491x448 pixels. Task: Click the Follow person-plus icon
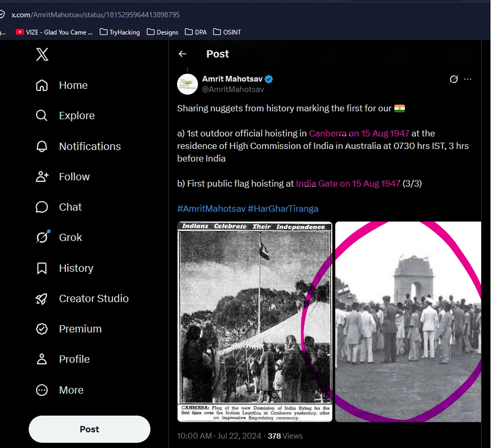click(42, 177)
